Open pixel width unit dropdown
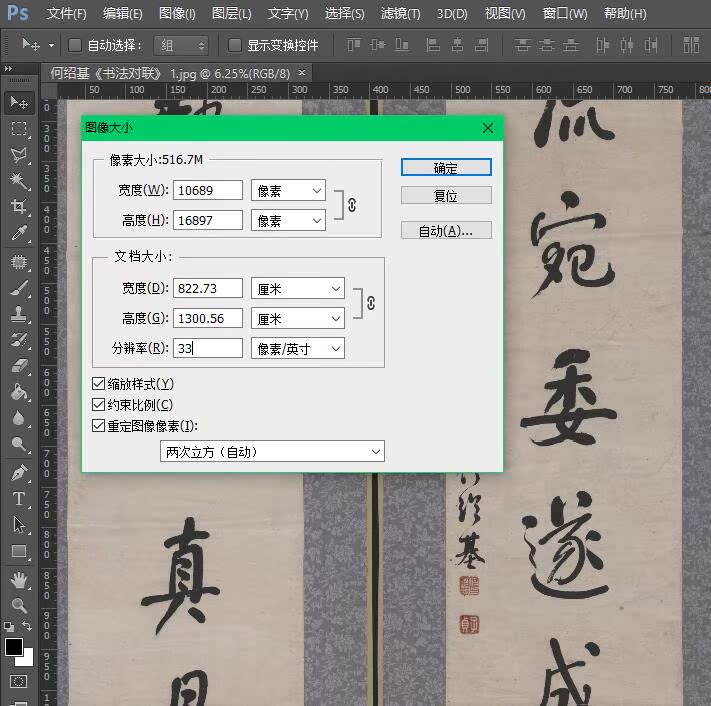711x706 pixels. pos(288,190)
